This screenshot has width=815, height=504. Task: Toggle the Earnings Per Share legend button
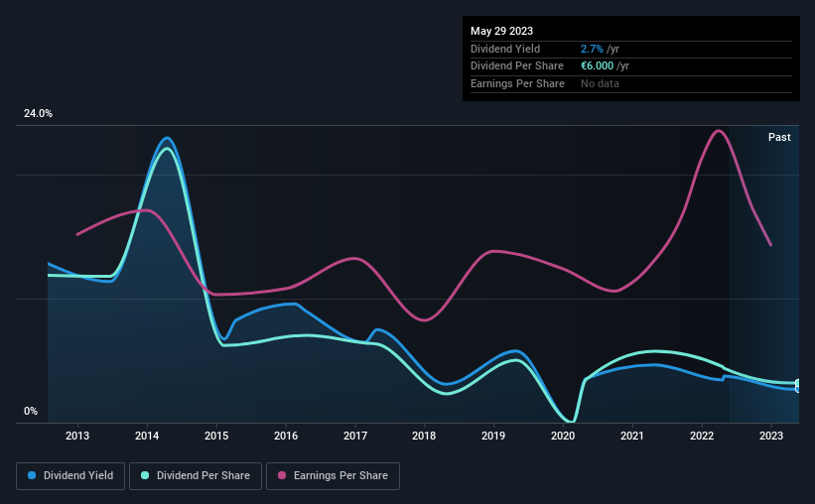[x=333, y=476]
